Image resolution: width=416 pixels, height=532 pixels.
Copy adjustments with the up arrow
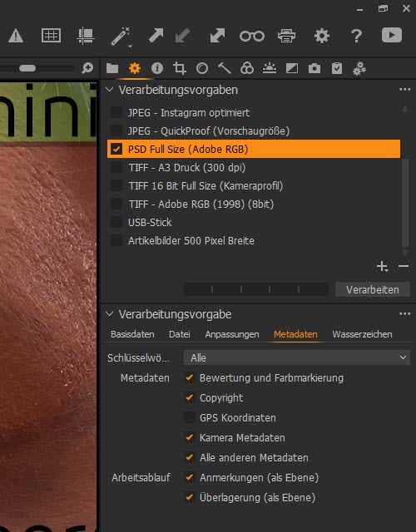tap(156, 36)
